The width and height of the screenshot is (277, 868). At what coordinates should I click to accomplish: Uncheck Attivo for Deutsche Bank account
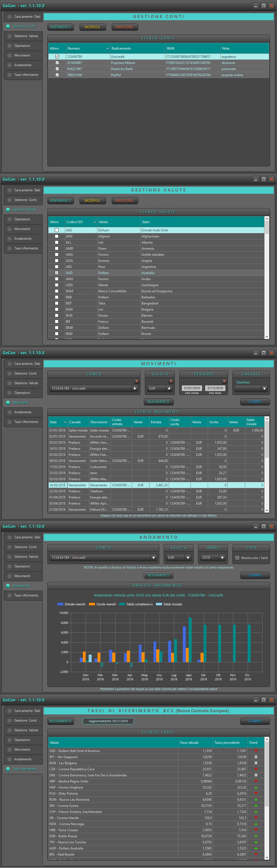click(57, 69)
